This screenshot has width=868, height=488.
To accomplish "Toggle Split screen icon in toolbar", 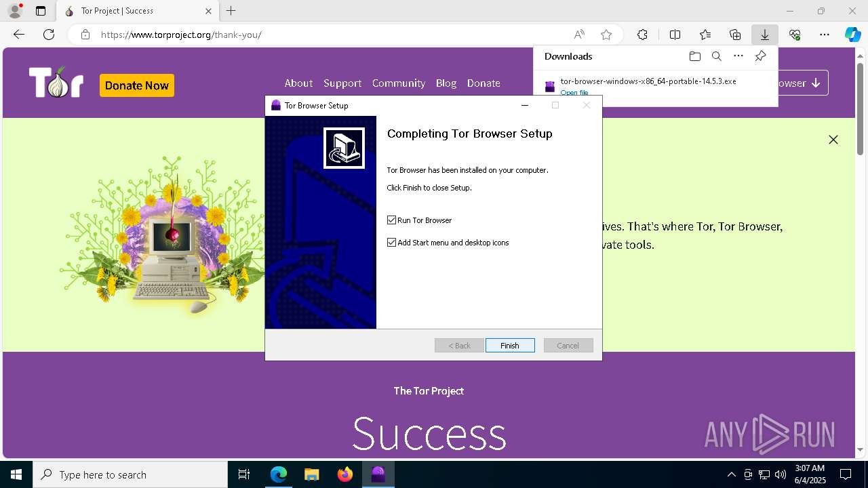I will coord(675,35).
